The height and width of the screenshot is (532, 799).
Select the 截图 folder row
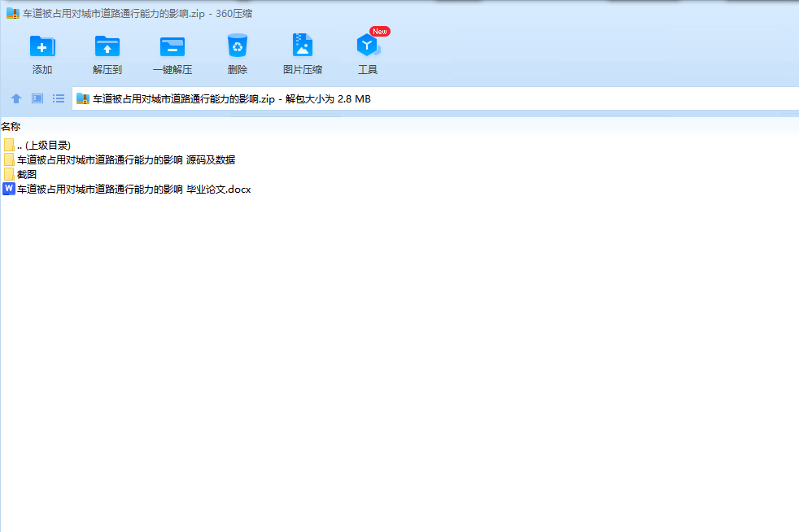(20, 174)
